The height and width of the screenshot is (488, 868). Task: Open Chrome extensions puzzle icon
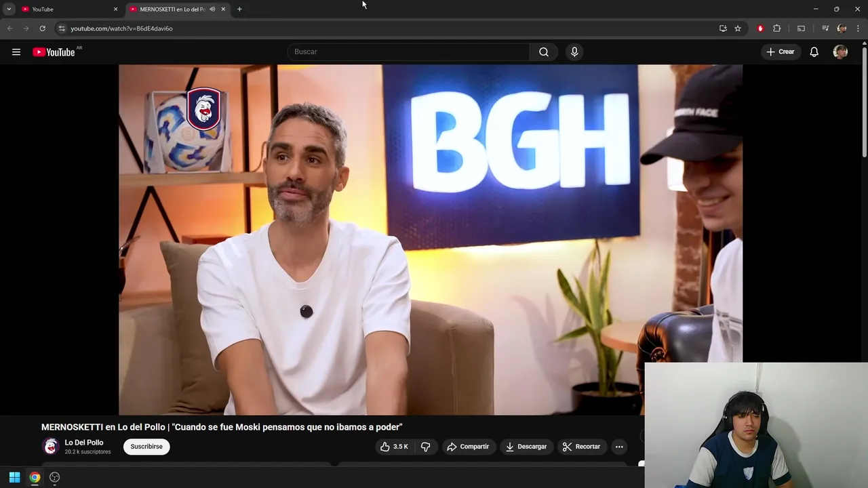point(777,28)
